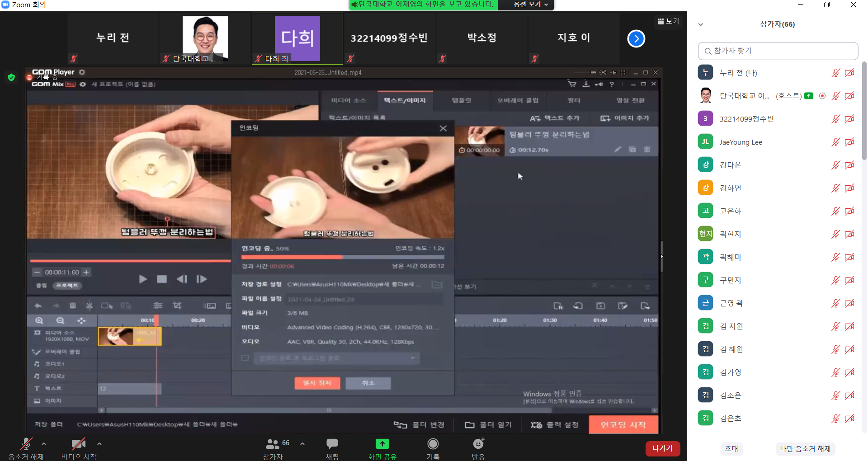Step to next frame in preview

pos(202,279)
